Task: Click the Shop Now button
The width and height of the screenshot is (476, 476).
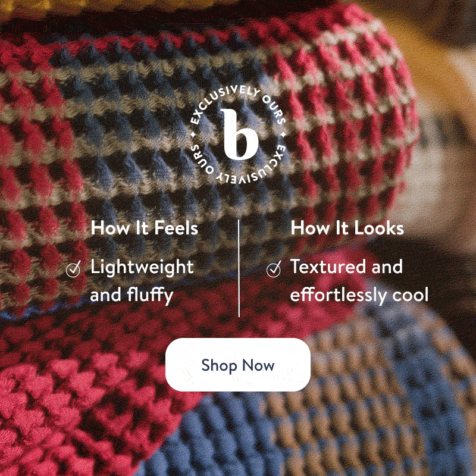Action: (237, 365)
